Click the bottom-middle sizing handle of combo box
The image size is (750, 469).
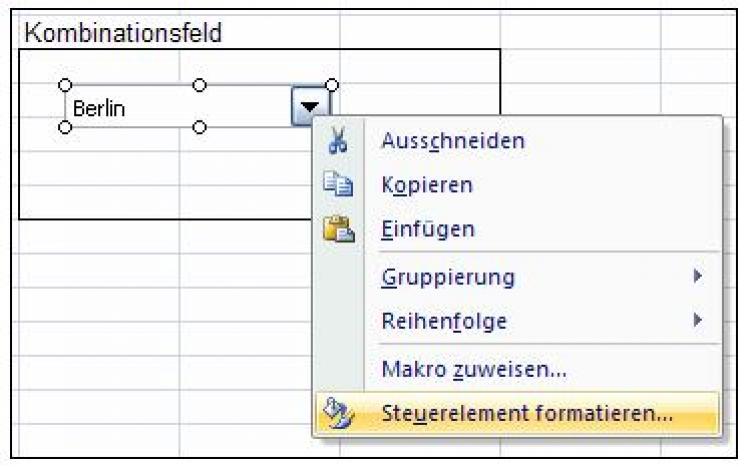pos(199,127)
